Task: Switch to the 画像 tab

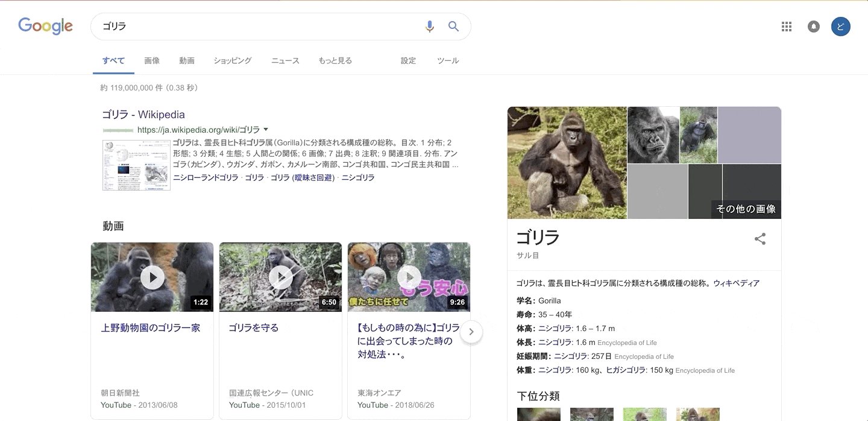Action: [x=152, y=61]
